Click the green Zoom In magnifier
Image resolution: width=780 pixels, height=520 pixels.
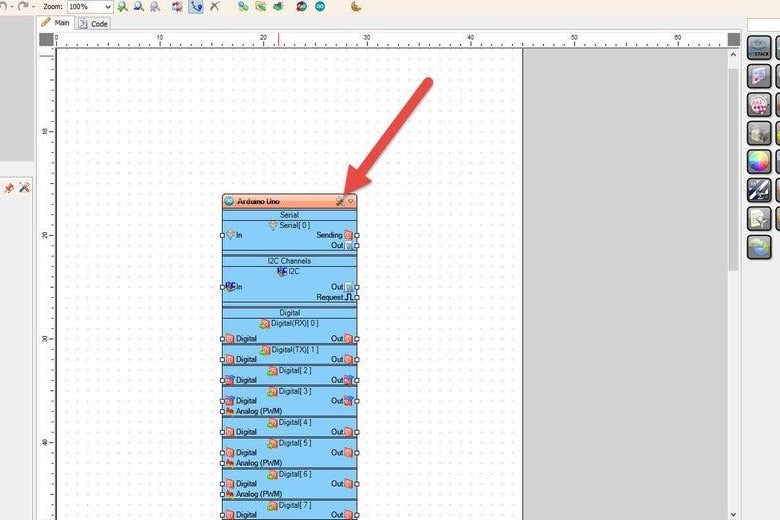click(x=122, y=6)
